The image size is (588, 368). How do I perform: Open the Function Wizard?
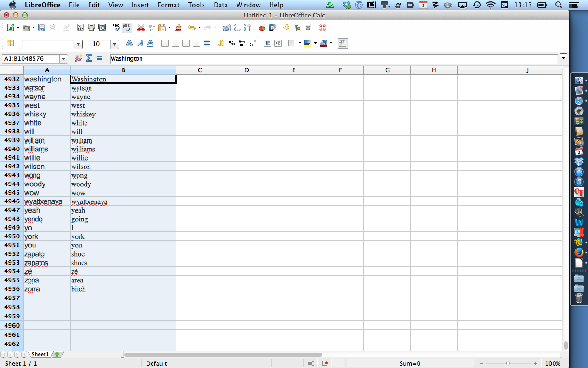pyautogui.click(x=79, y=58)
